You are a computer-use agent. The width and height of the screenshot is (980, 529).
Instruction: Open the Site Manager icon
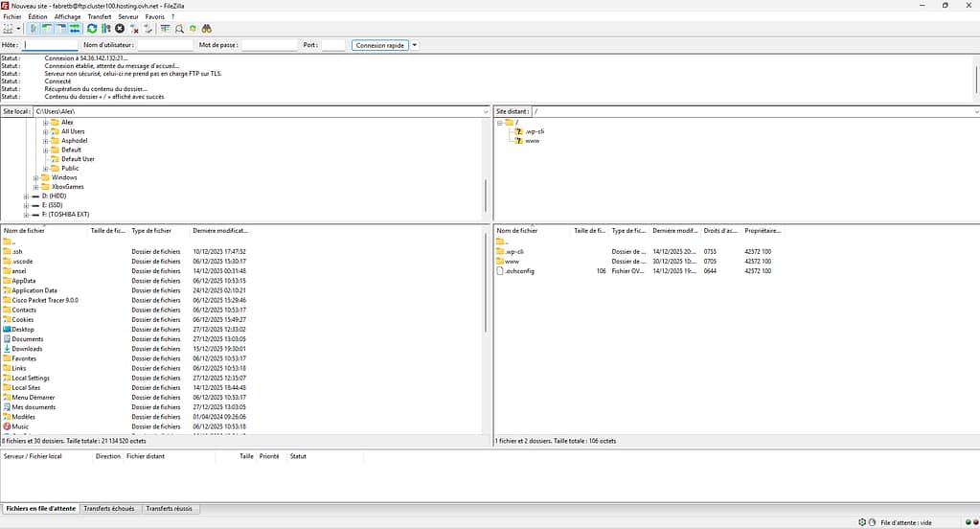point(10,29)
